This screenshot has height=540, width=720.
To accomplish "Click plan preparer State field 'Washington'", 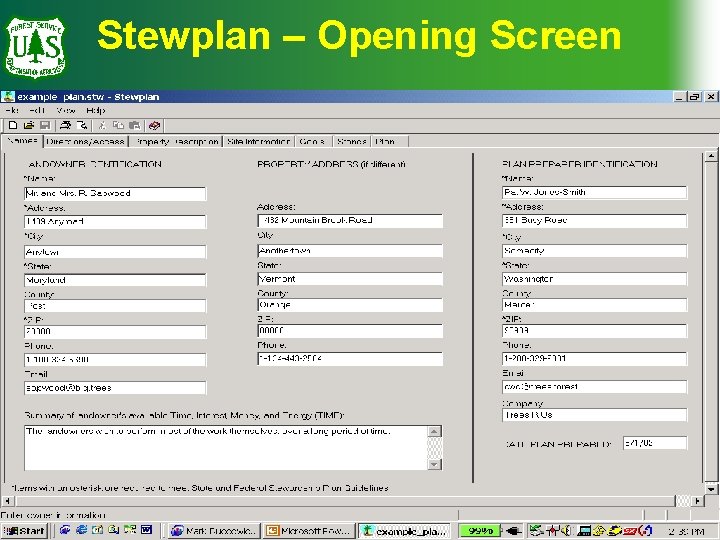I will 595,279.
